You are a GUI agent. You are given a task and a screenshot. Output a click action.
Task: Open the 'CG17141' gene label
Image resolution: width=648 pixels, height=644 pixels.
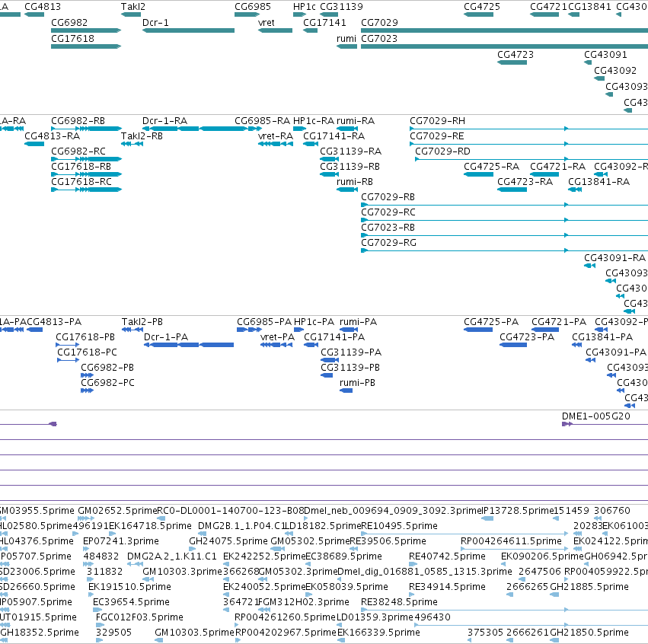click(x=325, y=22)
